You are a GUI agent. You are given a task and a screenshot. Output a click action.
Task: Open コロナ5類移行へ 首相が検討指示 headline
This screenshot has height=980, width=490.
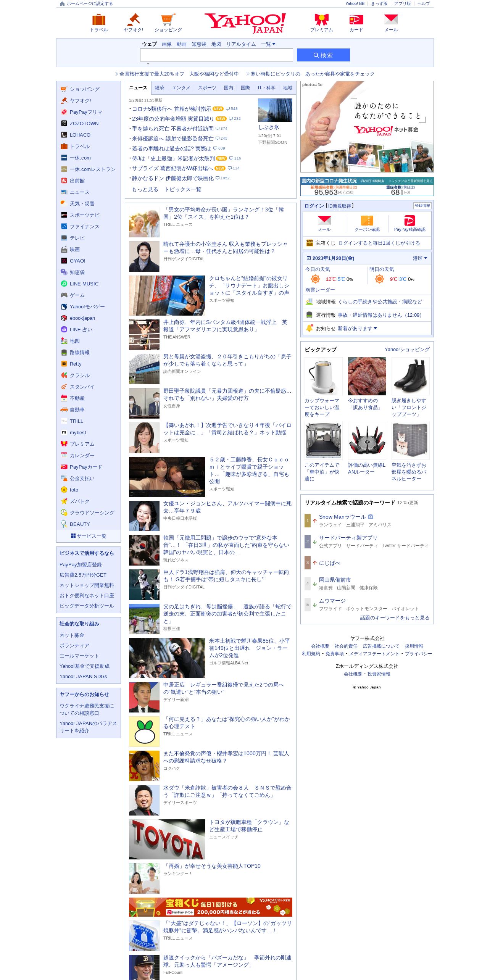[171, 109]
